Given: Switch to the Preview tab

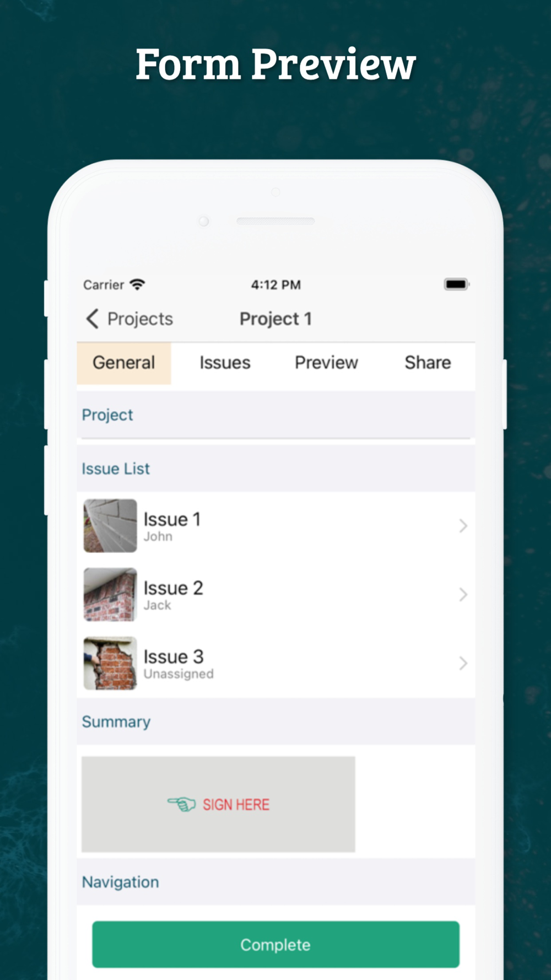Looking at the screenshot, I should (x=326, y=363).
